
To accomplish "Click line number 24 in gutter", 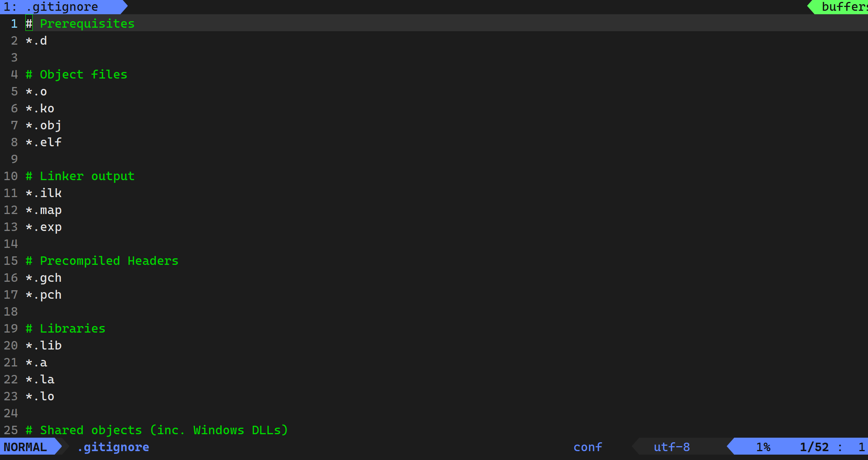I will coord(11,413).
